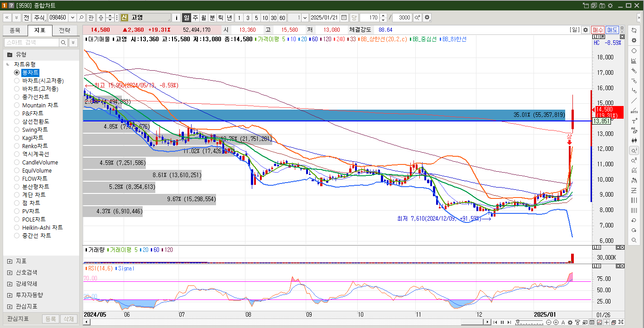Select the 삼선전환도 radio option

tap(17, 121)
